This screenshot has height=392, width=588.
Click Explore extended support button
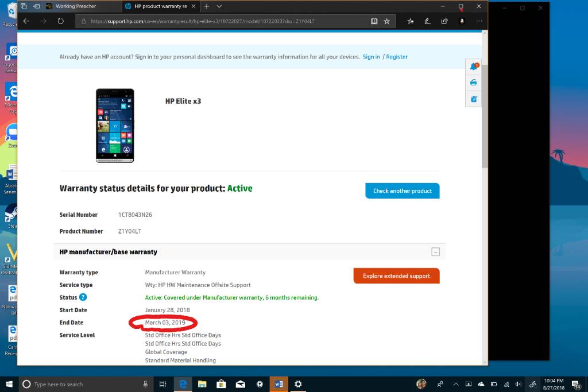click(x=396, y=276)
